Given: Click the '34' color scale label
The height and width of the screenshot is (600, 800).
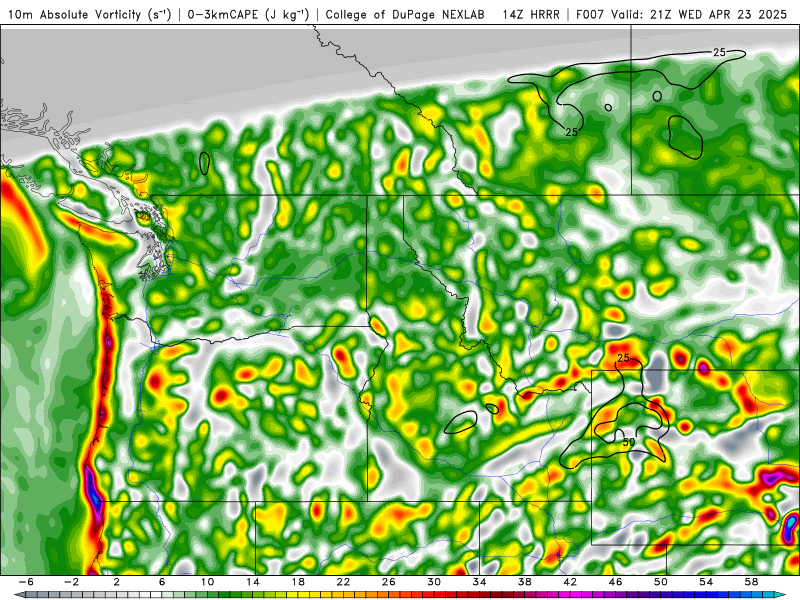Looking at the screenshot, I should pos(479,582).
